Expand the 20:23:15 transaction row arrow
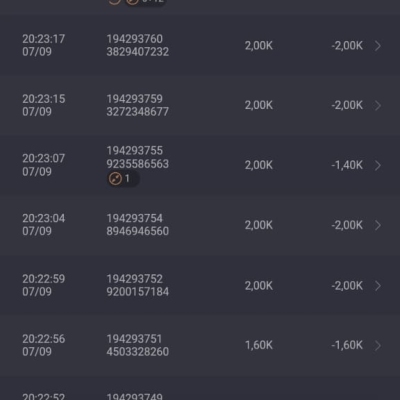 (x=378, y=105)
